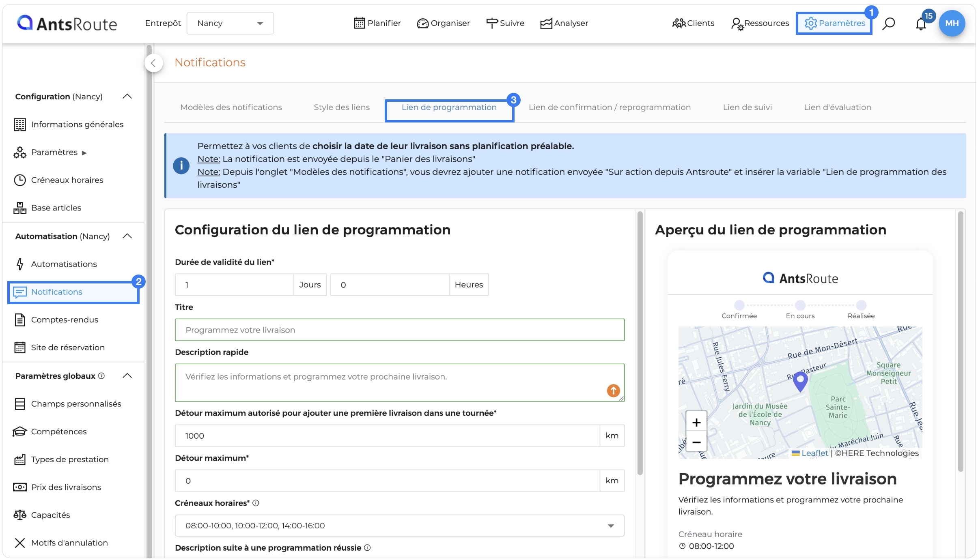This screenshot has height=560, width=978.
Task: Click the Comptes-rendus document icon
Action: pos(19,320)
